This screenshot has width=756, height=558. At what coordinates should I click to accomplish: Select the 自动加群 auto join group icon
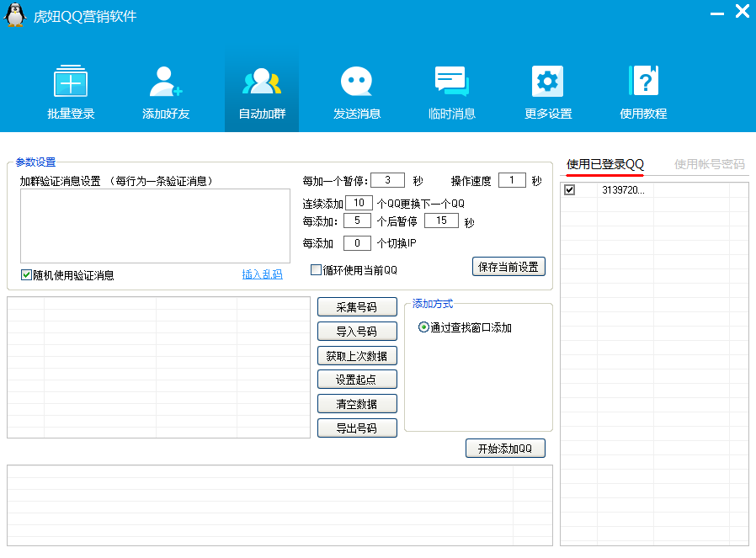tap(262, 89)
